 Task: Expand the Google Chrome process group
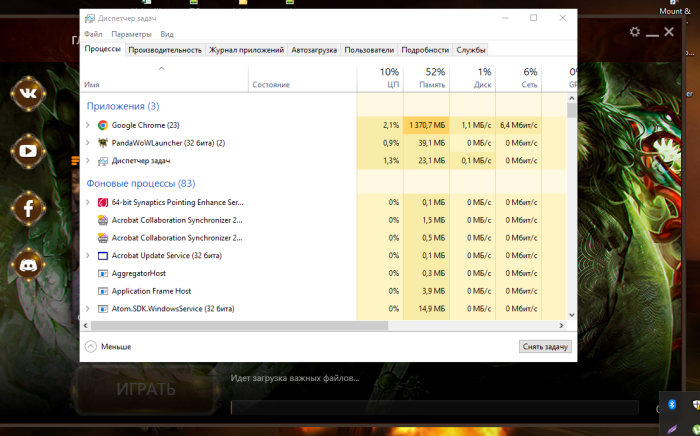[88, 125]
